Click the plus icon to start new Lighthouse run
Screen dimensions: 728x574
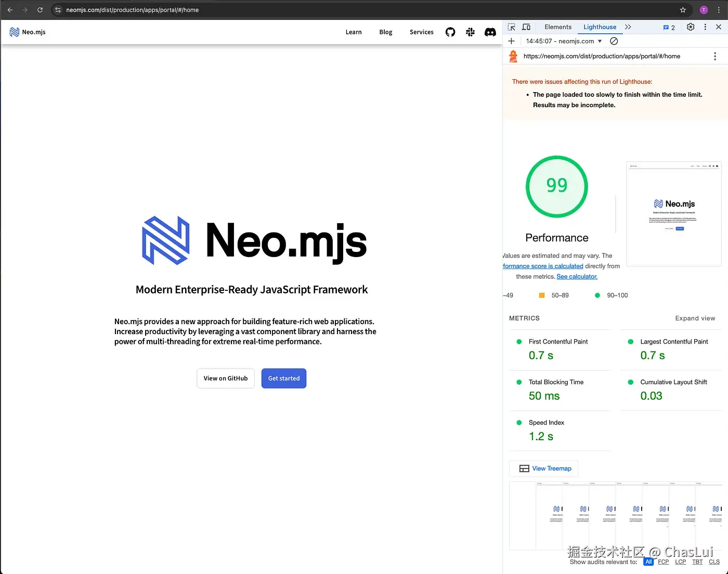[x=511, y=41]
